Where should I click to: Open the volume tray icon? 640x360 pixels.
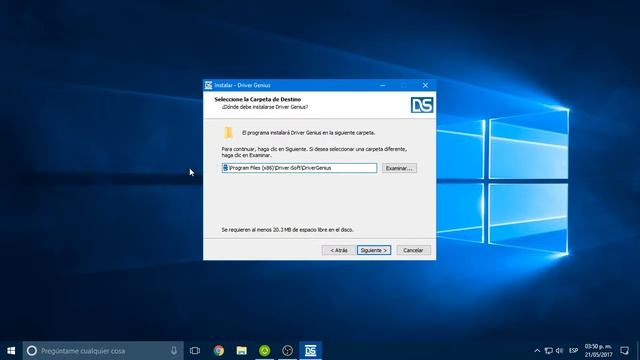tap(560, 351)
